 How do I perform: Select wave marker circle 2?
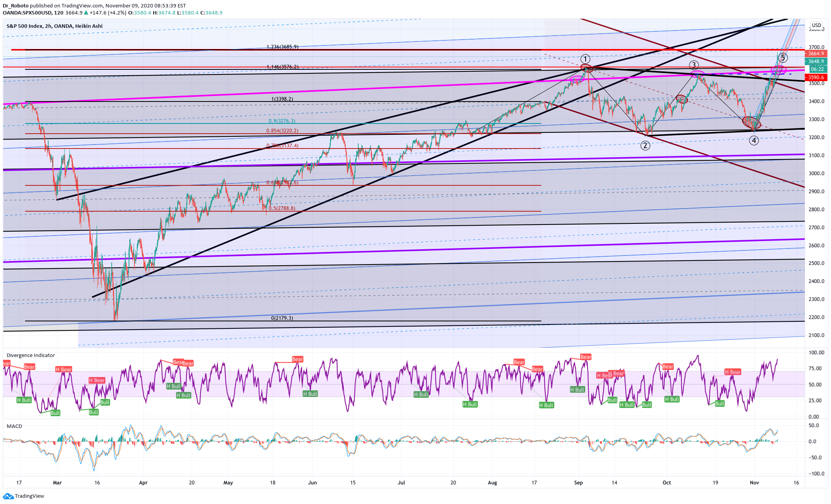pyautogui.click(x=645, y=146)
